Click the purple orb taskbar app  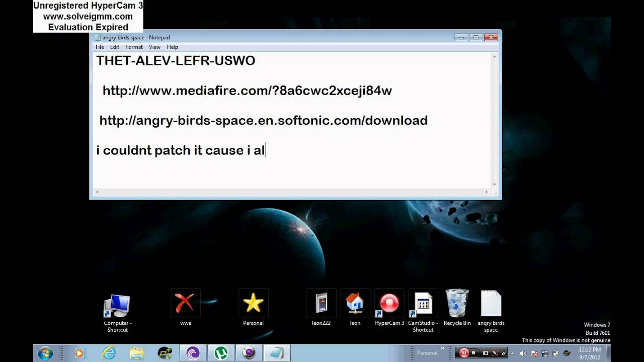[249, 353]
